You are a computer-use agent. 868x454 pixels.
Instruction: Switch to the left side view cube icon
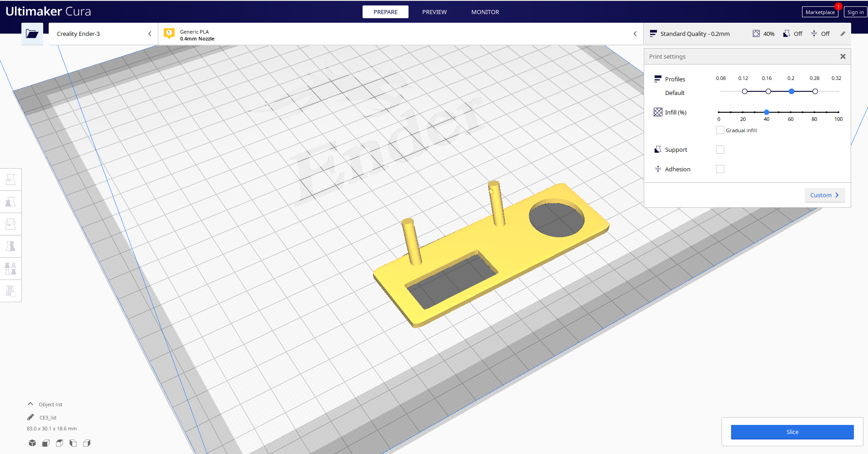coord(73,443)
